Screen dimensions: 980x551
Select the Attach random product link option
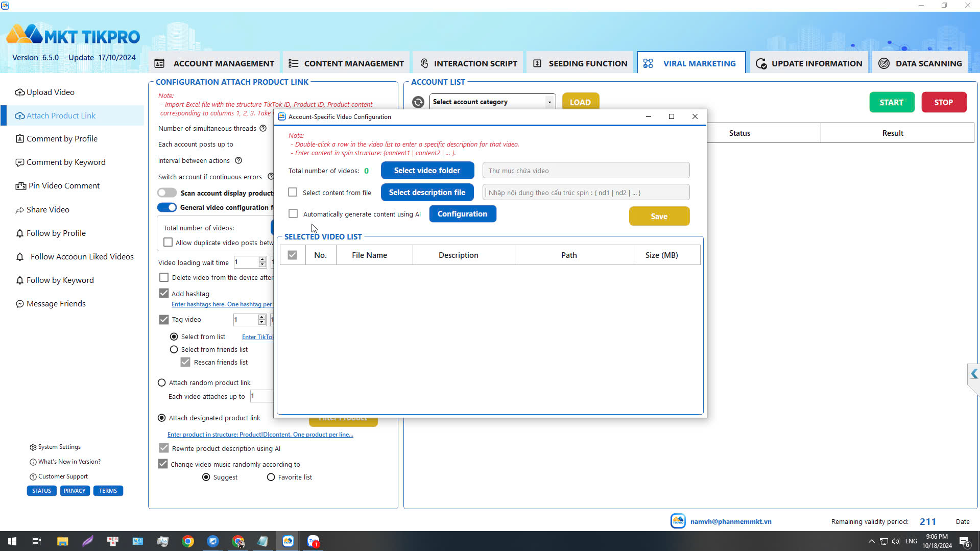coord(162,382)
